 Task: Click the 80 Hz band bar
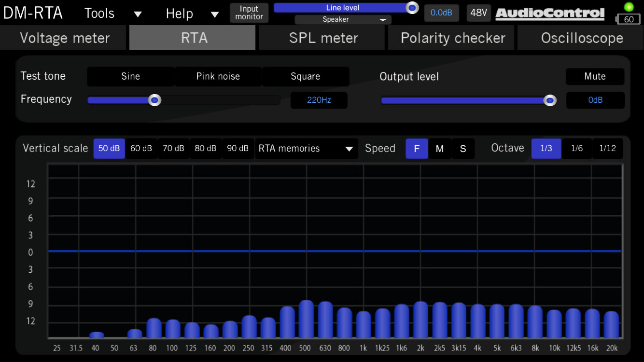point(154,328)
